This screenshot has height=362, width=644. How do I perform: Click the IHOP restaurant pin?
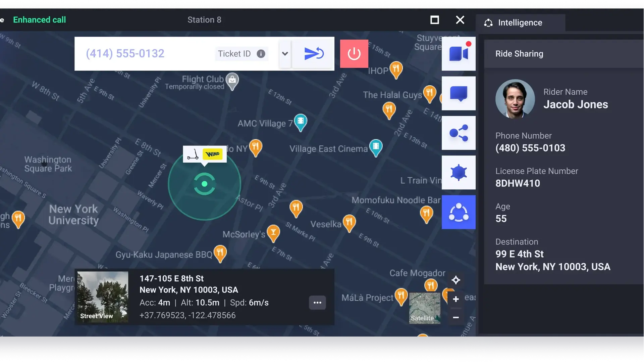396,70
